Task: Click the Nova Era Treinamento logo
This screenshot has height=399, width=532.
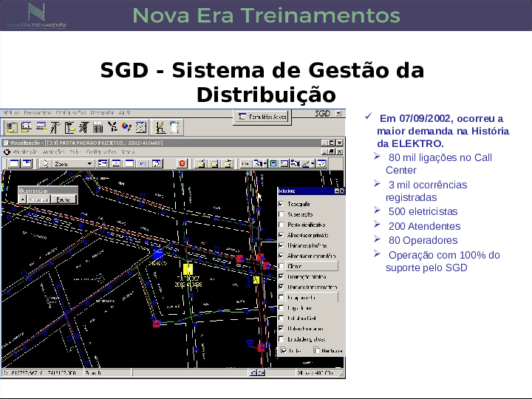Action: tap(36, 16)
